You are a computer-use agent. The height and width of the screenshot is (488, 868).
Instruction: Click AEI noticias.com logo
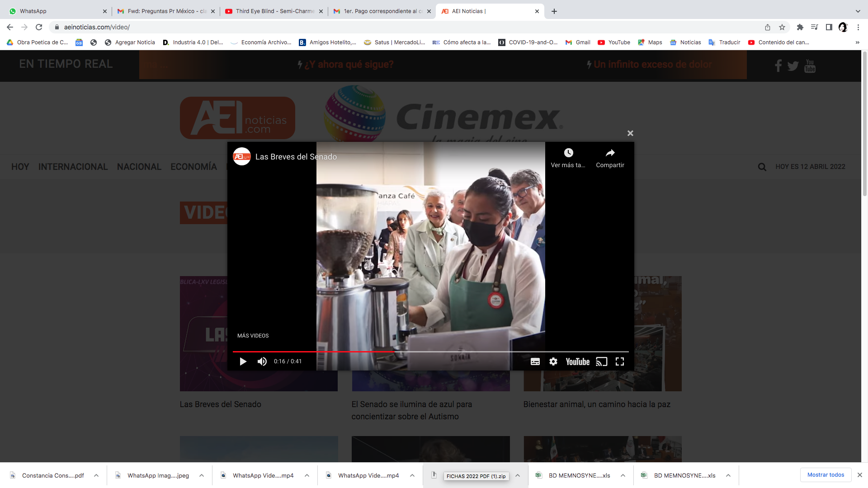tap(237, 118)
